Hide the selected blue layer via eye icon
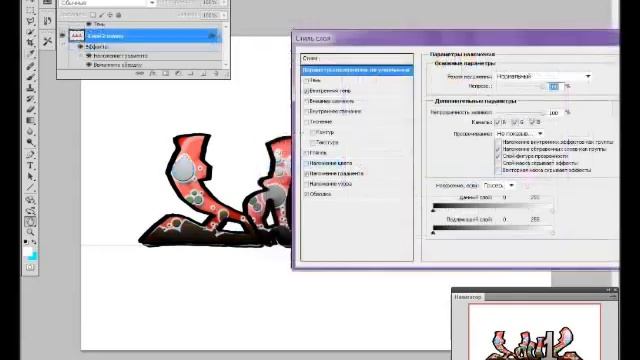The width and height of the screenshot is (640, 360). (x=62, y=36)
